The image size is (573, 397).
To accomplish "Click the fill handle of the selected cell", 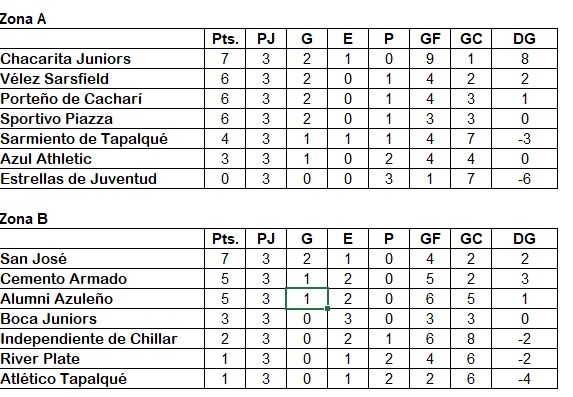I will (x=327, y=309).
